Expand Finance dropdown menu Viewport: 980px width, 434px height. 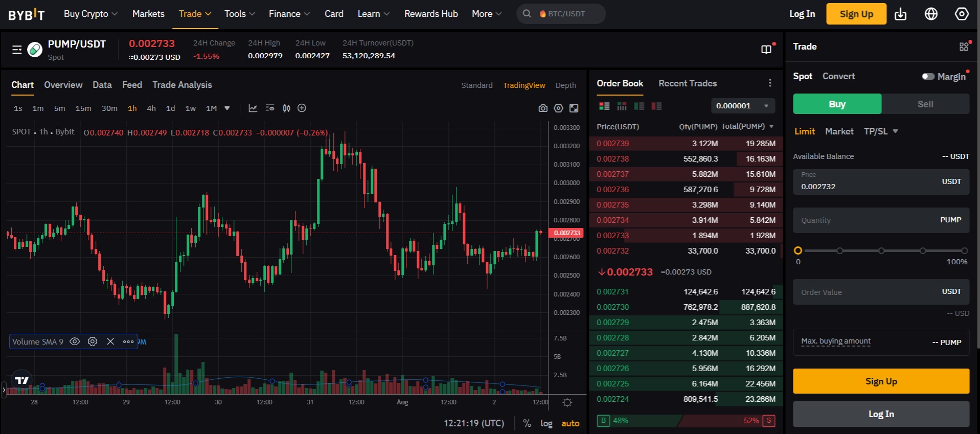tap(289, 14)
